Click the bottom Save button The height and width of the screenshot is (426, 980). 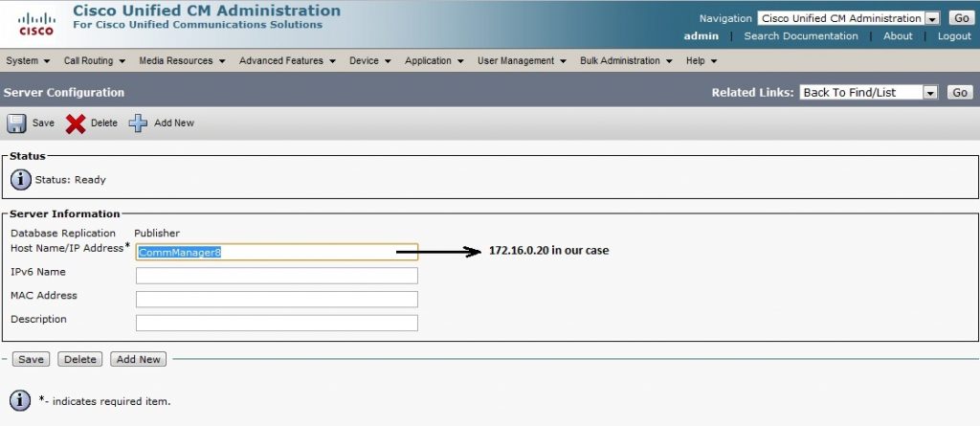coord(31,359)
